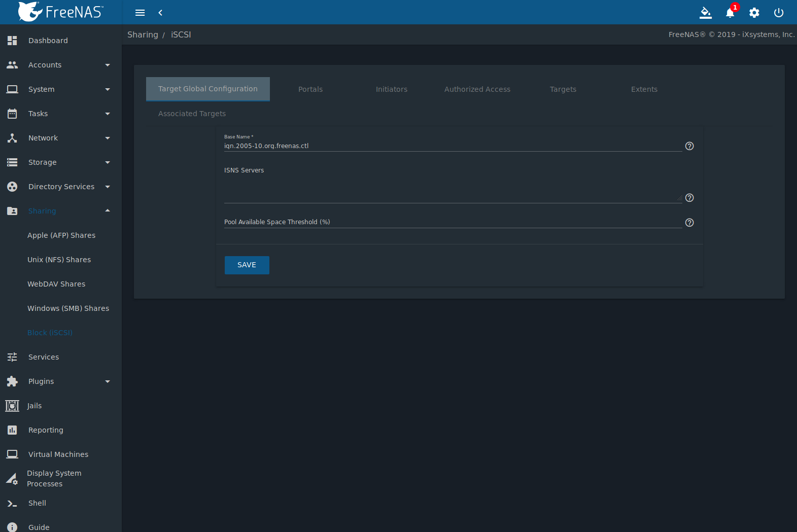The width and height of the screenshot is (797, 532).
Task: Click the Pool Available Space Threshold field
Action: click(453, 222)
